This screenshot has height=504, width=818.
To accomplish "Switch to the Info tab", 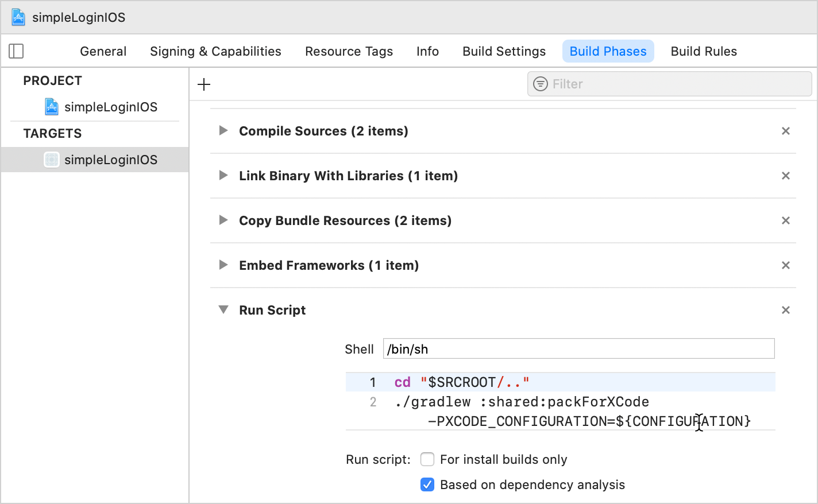I will [x=427, y=51].
